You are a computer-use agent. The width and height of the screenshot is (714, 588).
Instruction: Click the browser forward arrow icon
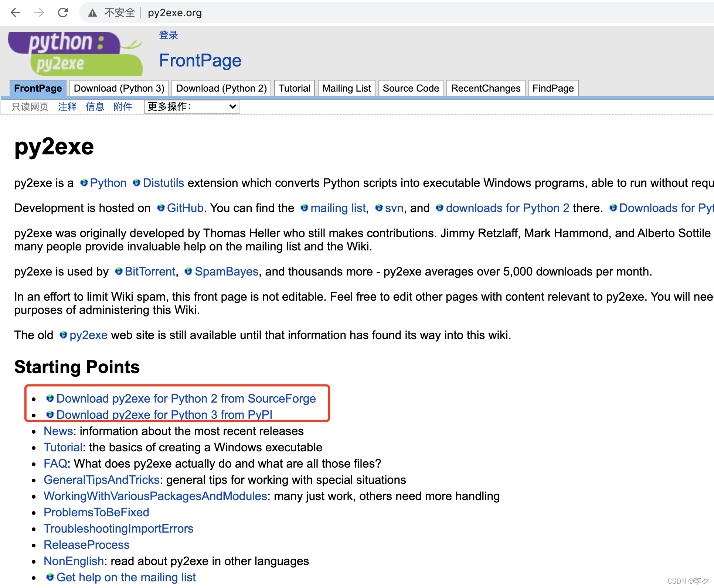tap(39, 13)
